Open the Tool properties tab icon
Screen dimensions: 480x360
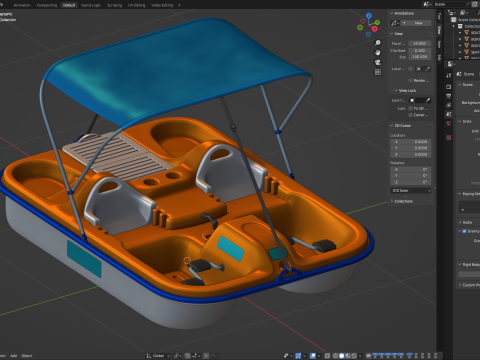pos(449,76)
